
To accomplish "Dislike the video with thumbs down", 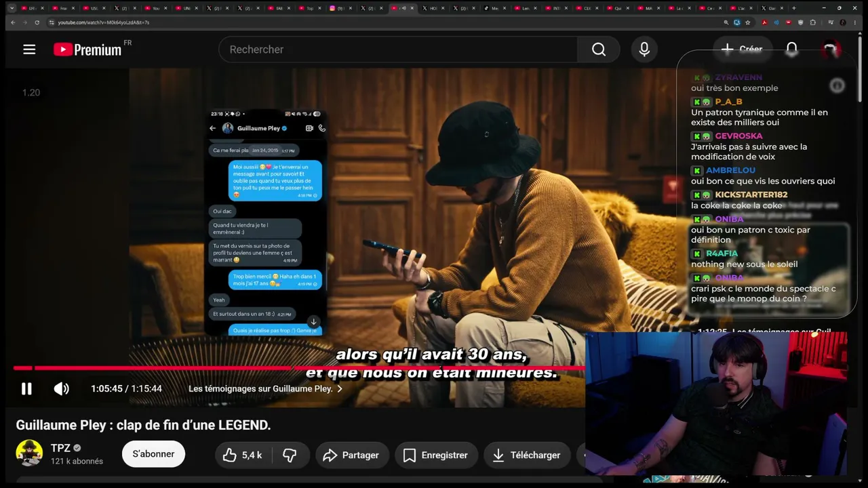I will (x=290, y=455).
